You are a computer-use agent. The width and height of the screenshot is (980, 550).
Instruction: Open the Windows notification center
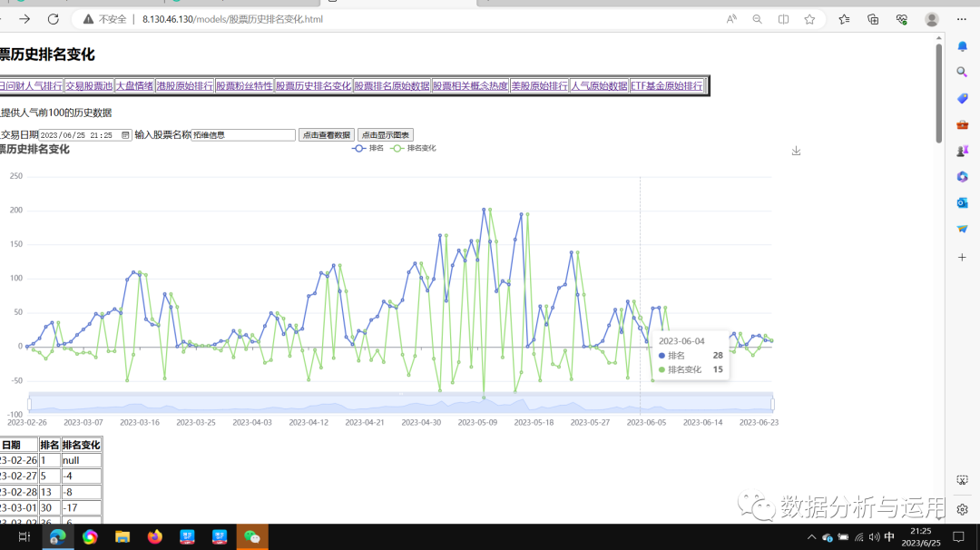click(958, 537)
